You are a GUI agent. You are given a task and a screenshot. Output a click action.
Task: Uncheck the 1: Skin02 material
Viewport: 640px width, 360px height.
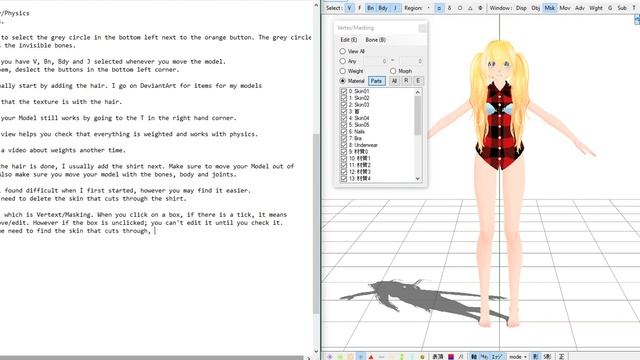(x=344, y=98)
